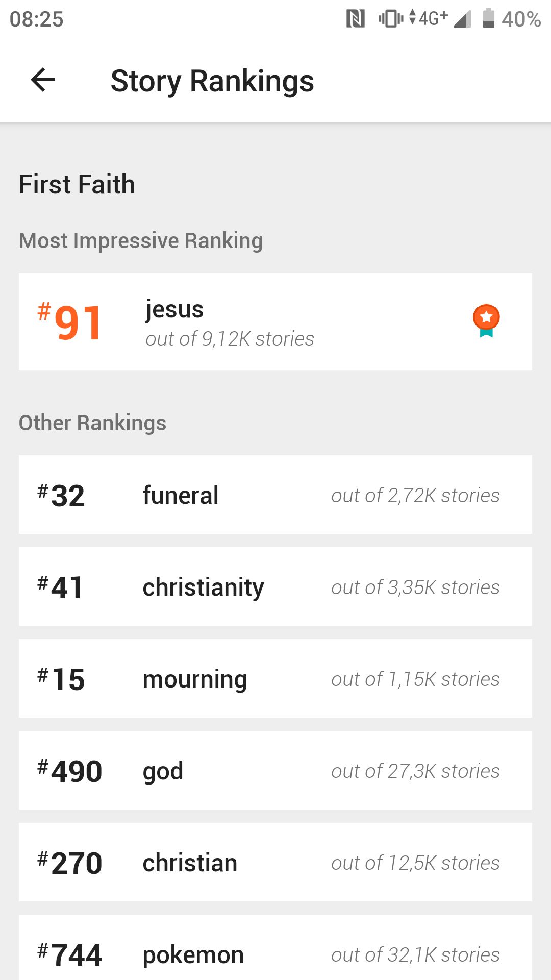Screen dimensions: 551x980
Task: Tap the Story Rankings title
Action: 212,81
